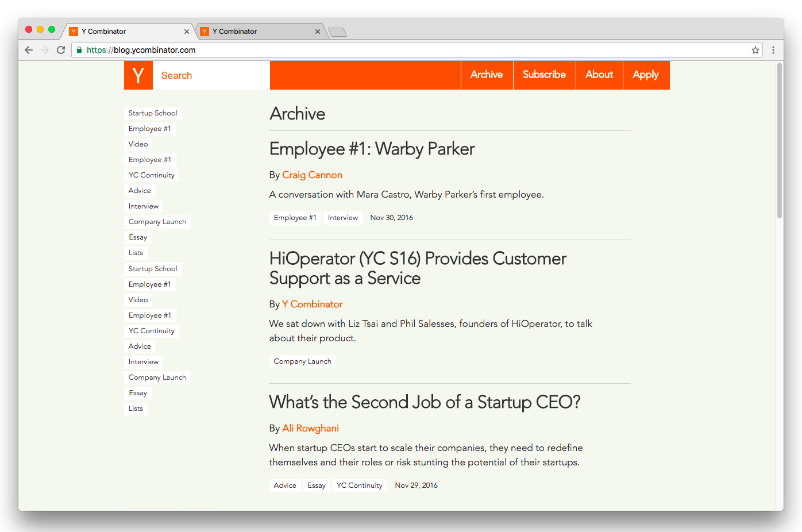Viewport: 802px width, 532px height.
Task: Select the second Video tag in the sidebar
Action: pos(138,300)
